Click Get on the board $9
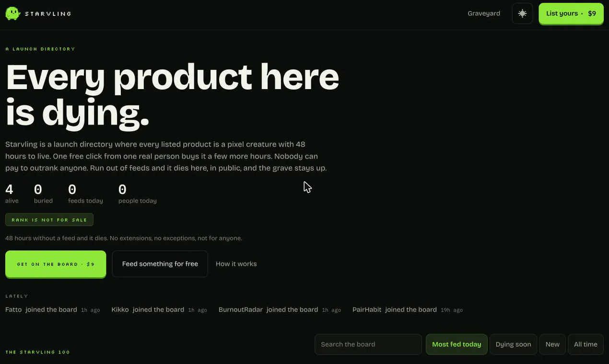This screenshot has width=609, height=364. pos(56,264)
